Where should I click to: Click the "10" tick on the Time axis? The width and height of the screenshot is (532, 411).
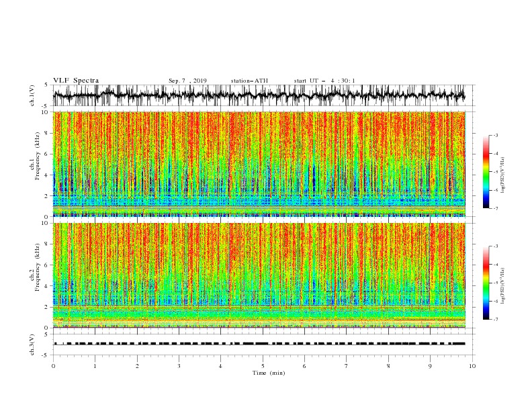[x=472, y=366]
